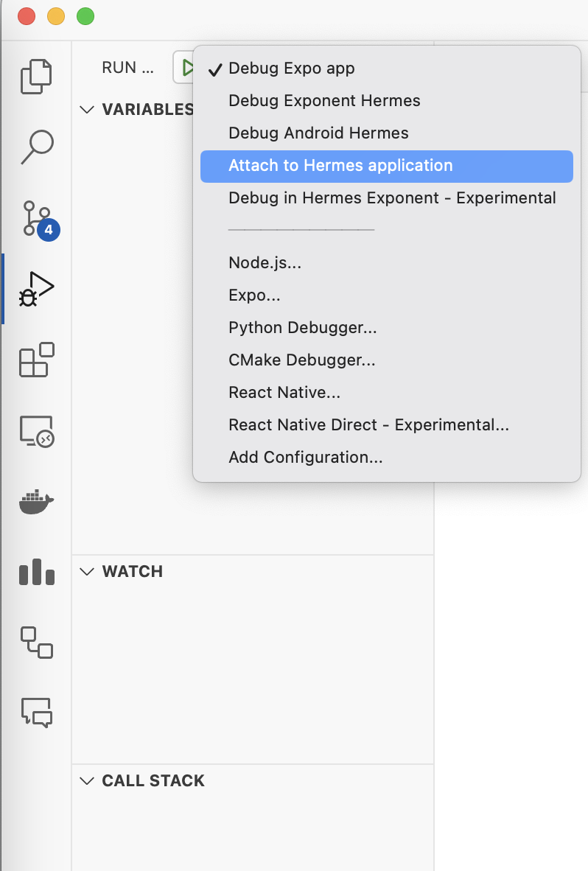Open the bar chart activity icon
The height and width of the screenshot is (871, 588).
pyautogui.click(x=37, y=572)
